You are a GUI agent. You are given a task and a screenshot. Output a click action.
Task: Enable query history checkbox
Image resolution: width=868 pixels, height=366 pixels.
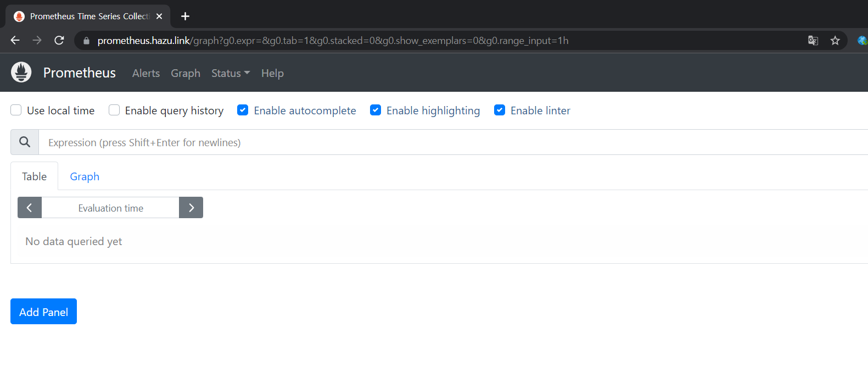point(114,110)
